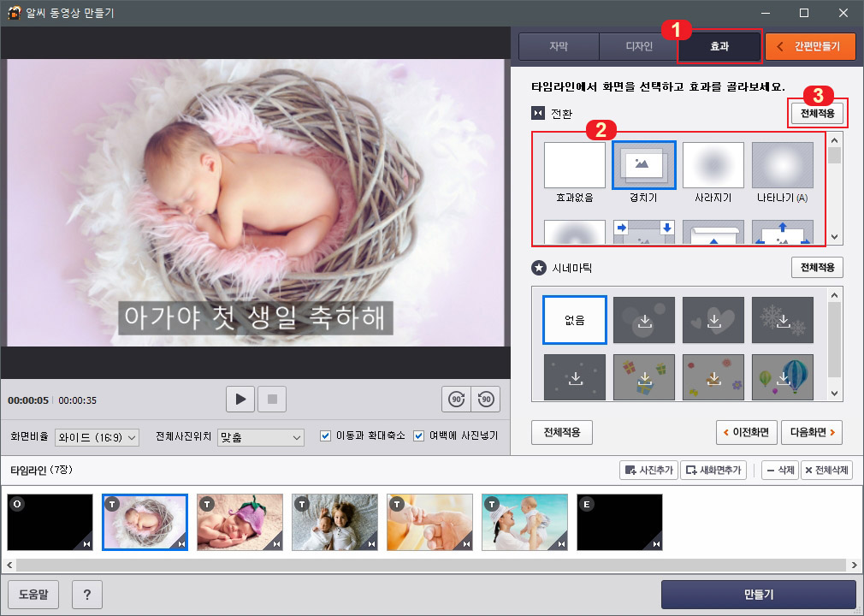This screenshot has width=864, height=616.
Task: Play the video preview
Action: point(240,399)
